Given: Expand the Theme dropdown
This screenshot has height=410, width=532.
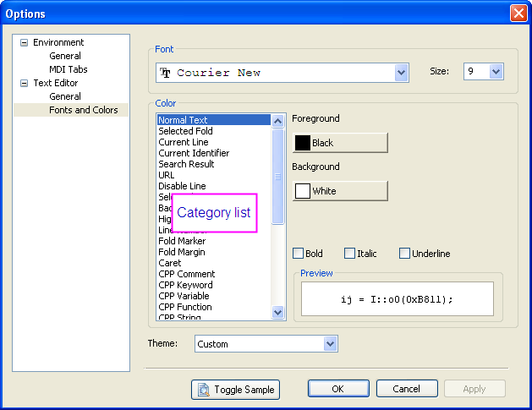Looking at the screenshot, I should click(330, 344).
